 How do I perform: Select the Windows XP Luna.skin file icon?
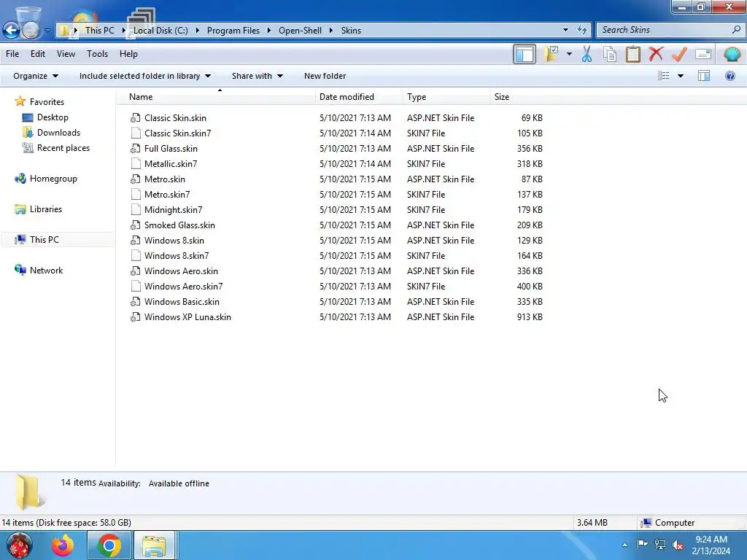(x=135, y=317)
